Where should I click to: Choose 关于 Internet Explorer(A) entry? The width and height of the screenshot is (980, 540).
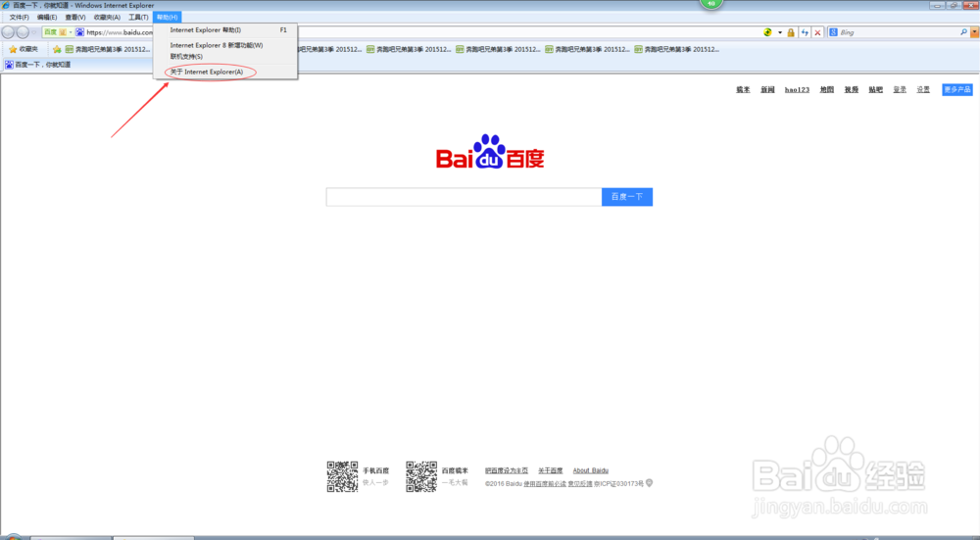point(225,72)
